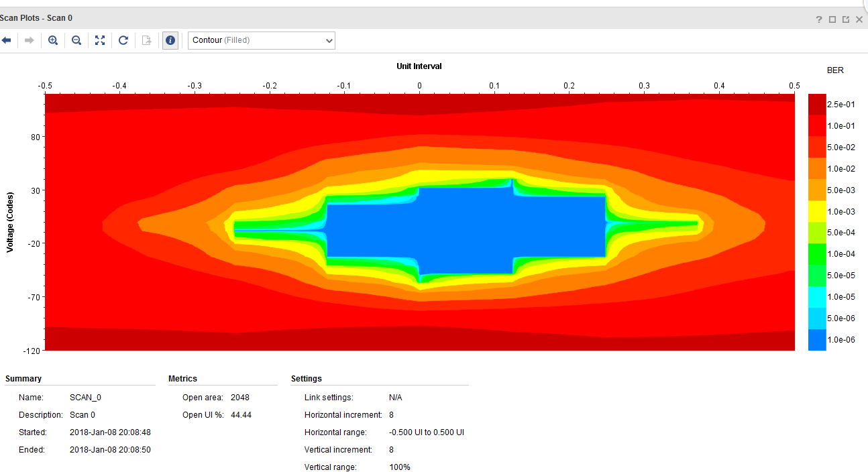
Task: Click the Metrics section heading
Action: click(x=182, y=379)
